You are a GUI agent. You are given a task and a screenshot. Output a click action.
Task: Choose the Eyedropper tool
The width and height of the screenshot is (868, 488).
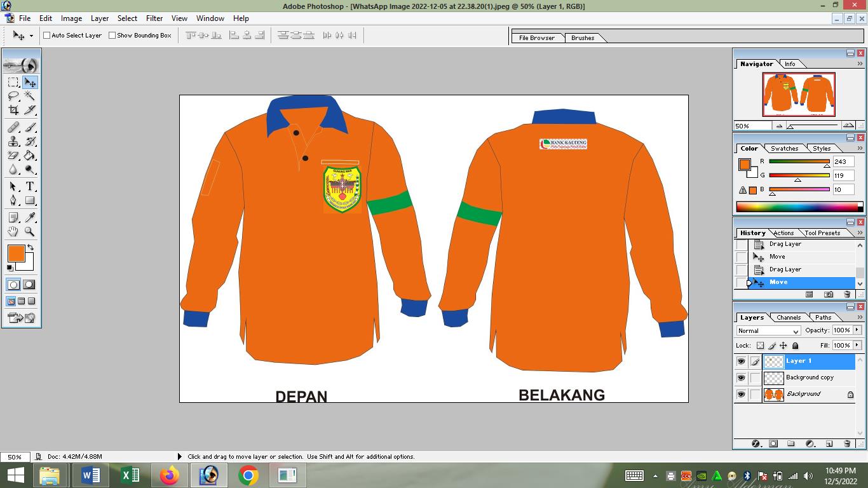30,218
